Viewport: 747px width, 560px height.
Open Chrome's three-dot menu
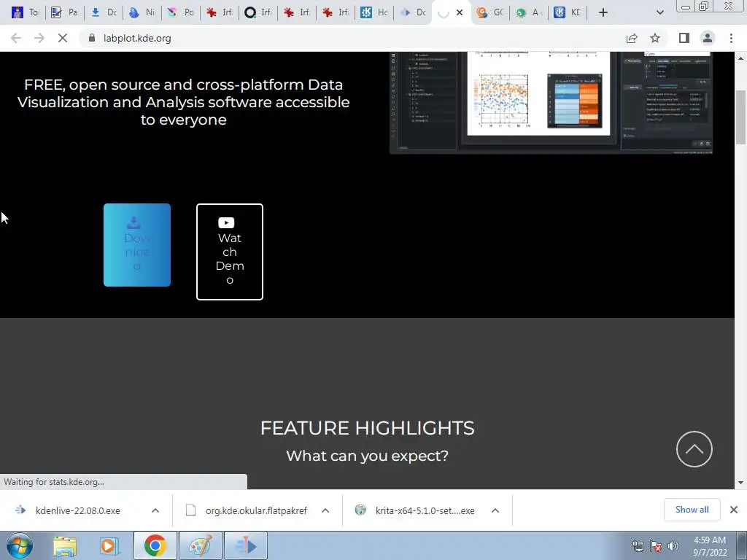point(731,38)
